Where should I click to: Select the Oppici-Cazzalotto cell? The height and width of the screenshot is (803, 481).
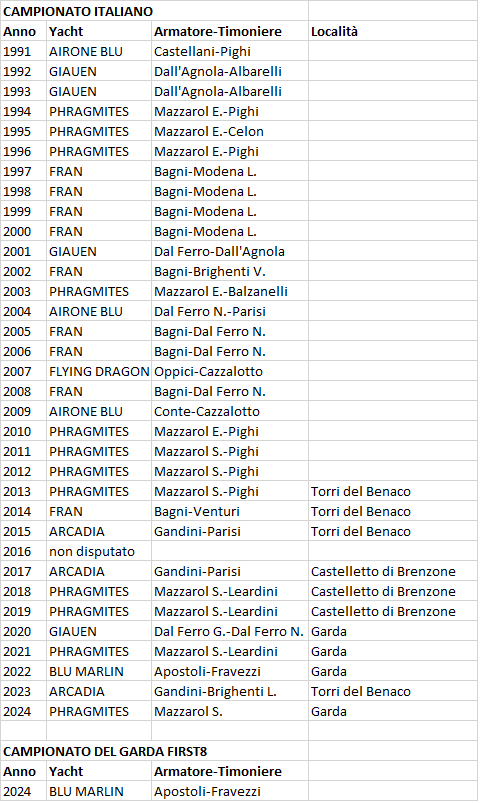tap(230, 371)
